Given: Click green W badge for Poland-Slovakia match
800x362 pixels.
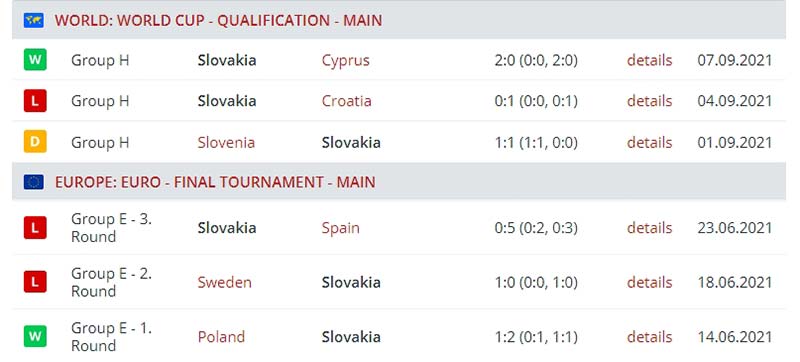Looking at the screenshot, I should tap(35, 337).
